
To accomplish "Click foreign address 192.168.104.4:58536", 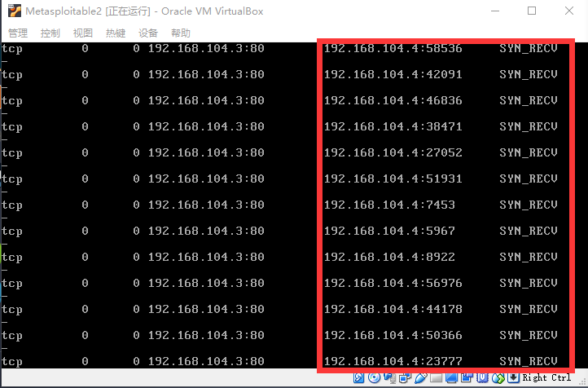I will pyautogui.click(x=393, y=48).
